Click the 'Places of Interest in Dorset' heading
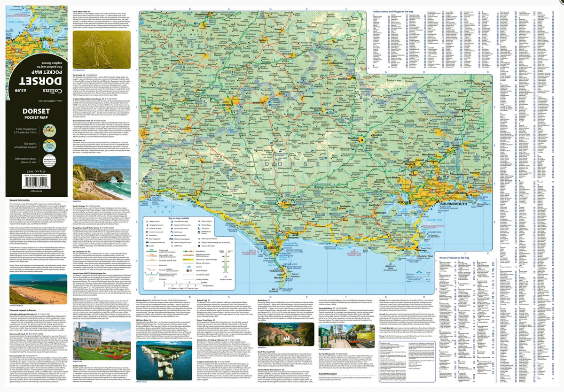 (x=23, y=310)
